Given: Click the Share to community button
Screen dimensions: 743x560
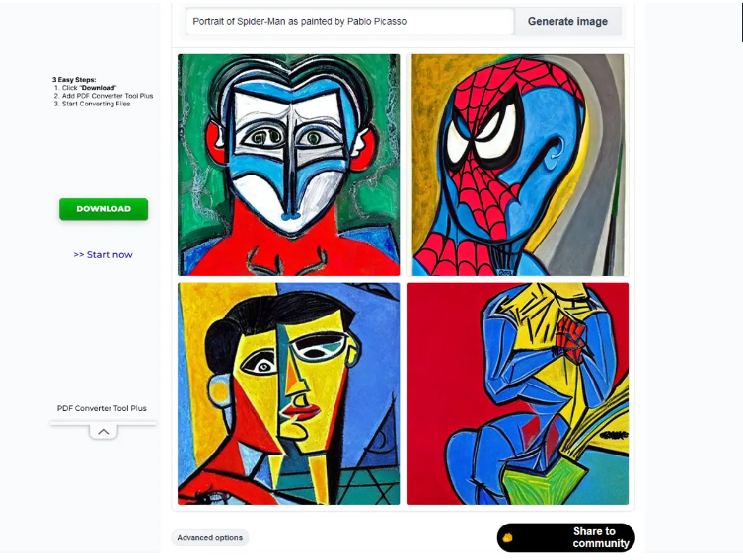Looking at the screenshot, I should pos(565,537).
